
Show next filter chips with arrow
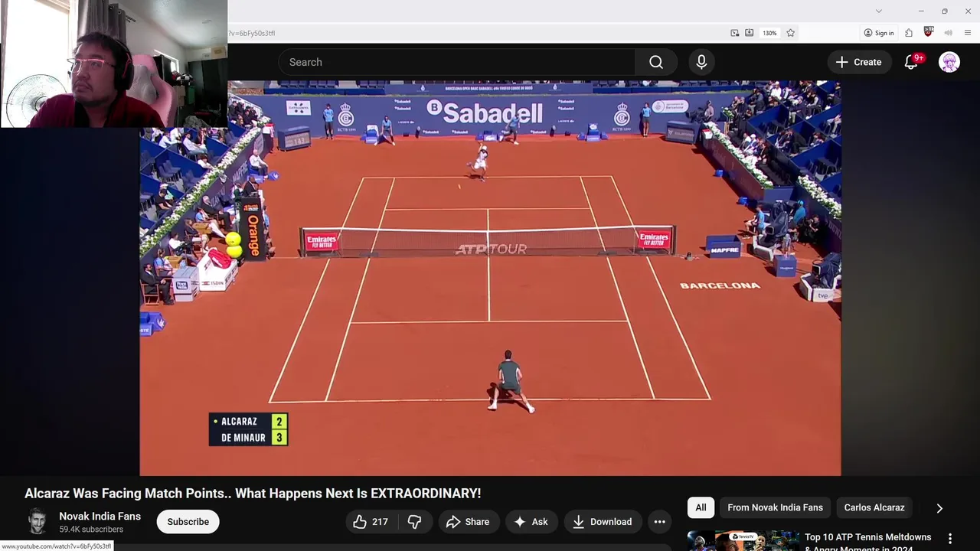[x=939, y=508]
